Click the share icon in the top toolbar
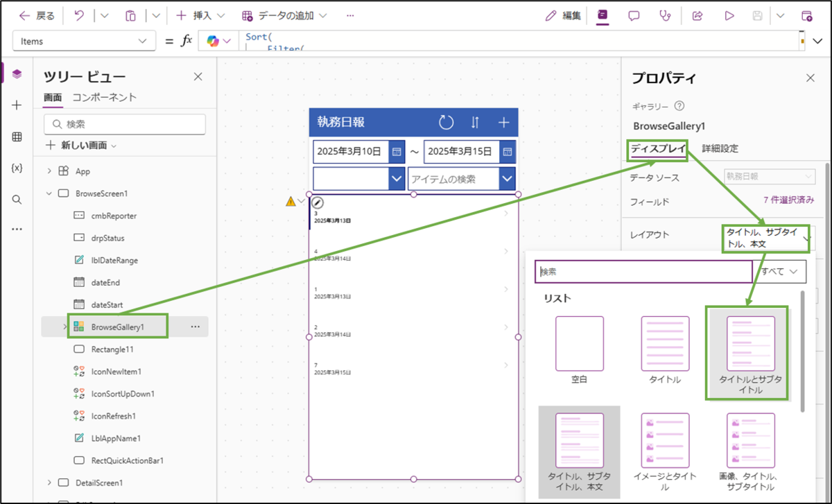 [697, 15]
